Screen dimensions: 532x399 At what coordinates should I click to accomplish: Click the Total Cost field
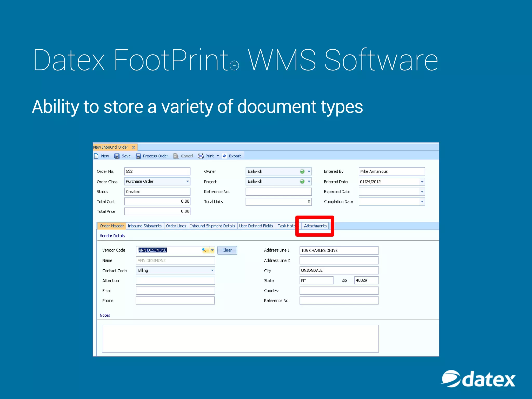(x=157, y=202)
